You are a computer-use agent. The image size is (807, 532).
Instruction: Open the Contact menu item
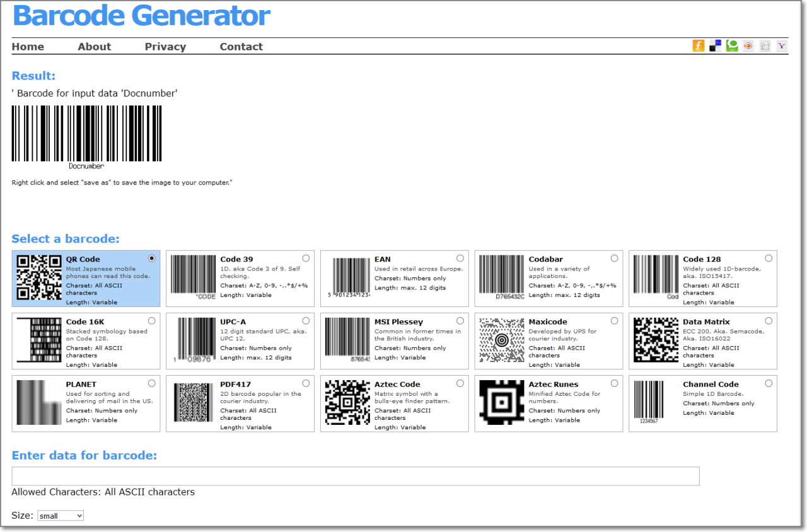coord(241,47)
